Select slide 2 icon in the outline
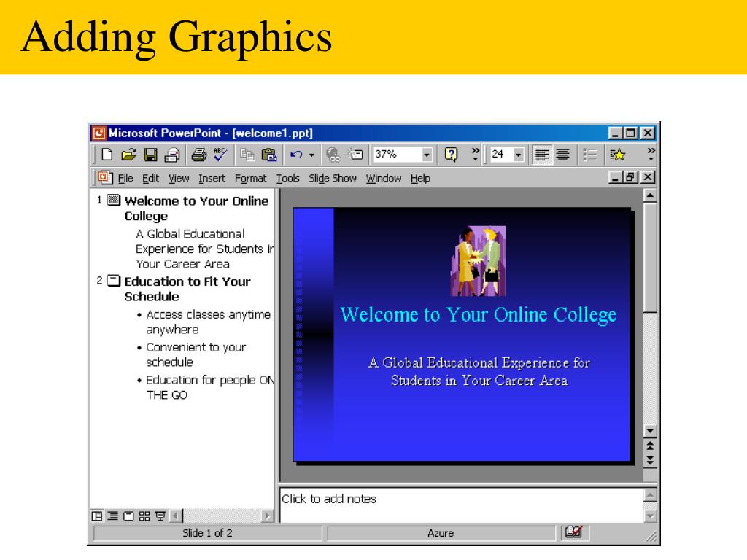 [x=113, y=281]
